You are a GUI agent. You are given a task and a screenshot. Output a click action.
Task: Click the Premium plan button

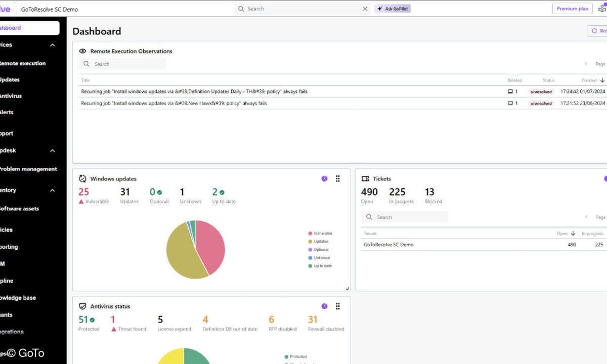point(572,9)
